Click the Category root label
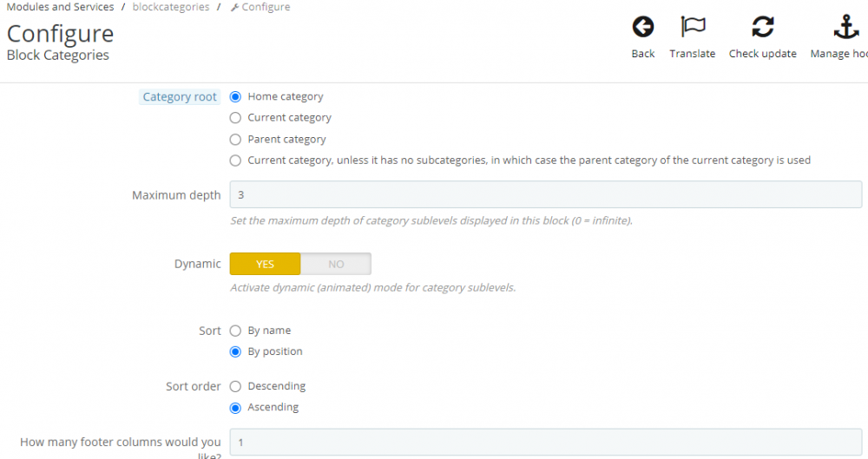The width and height of the screenshot is (868, 459). [180, 97]
